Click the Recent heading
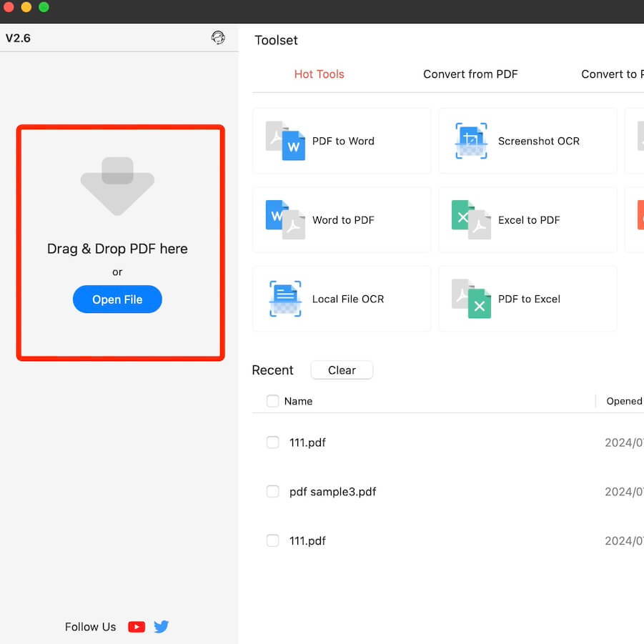Viewport: 644px width, 644px height. pyautogui.click(x=273, y=370)
